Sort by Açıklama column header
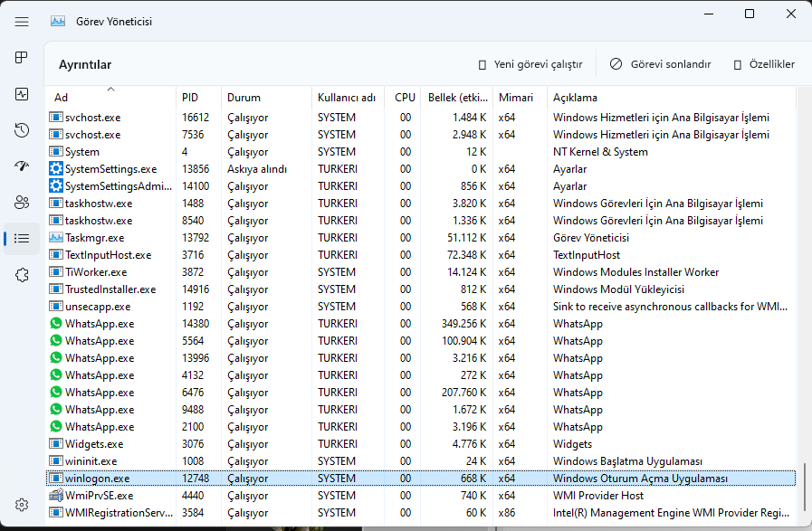812x531 pixels. tap(671, 98)
